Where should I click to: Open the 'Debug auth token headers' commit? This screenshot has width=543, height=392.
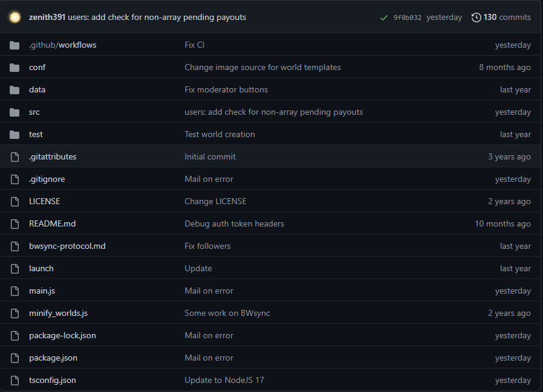[234, 223]
